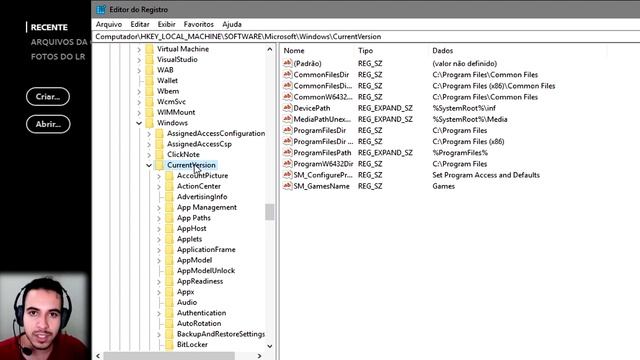
Task: Click the Applets folder icon
Action: (x=169, y=239)
